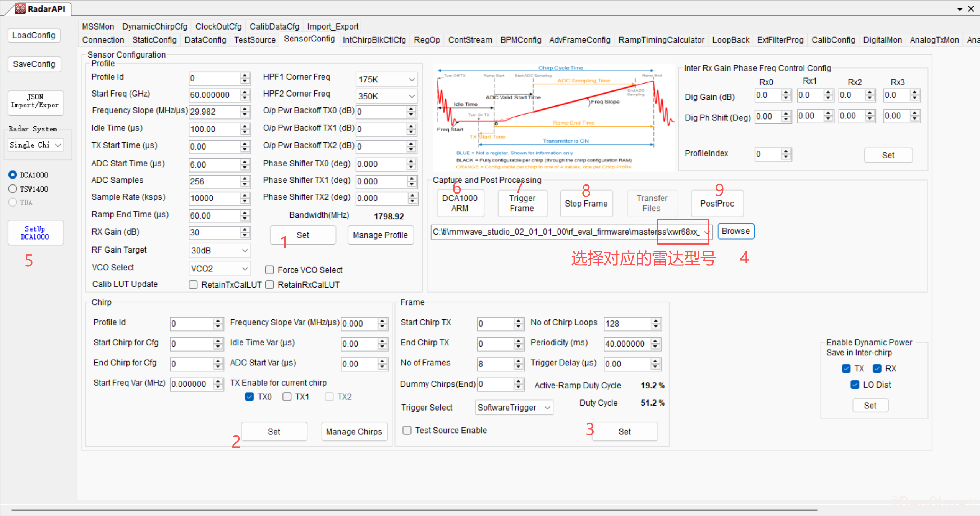
Task: Increase RX Gain with its up arrow
Action: point(245,229)
